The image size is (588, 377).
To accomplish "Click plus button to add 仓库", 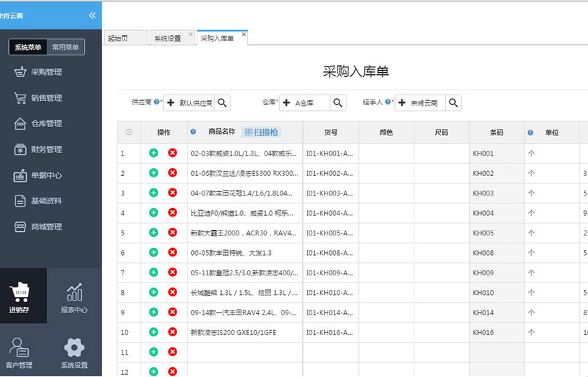I will pos(286,103).
